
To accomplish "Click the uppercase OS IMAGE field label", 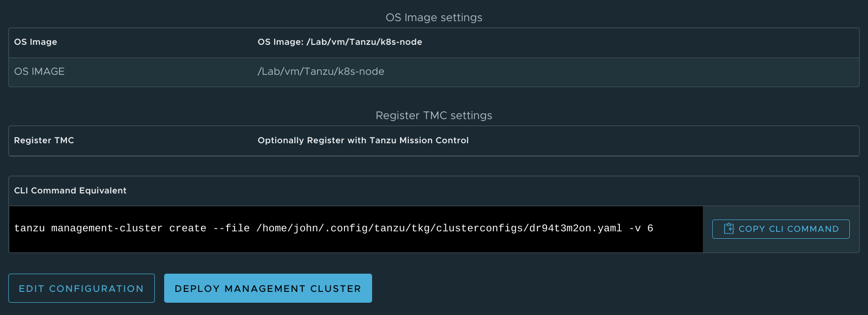I will 39,72.
